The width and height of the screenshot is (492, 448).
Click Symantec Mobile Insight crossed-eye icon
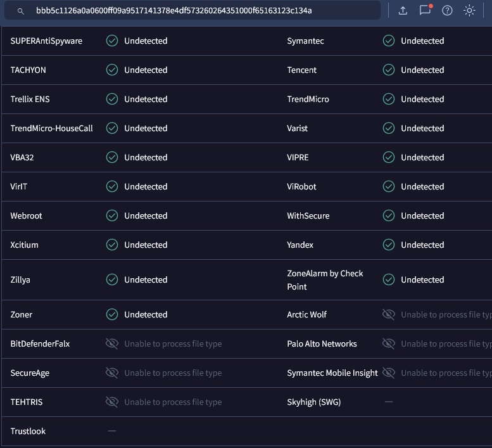point(388,373)
